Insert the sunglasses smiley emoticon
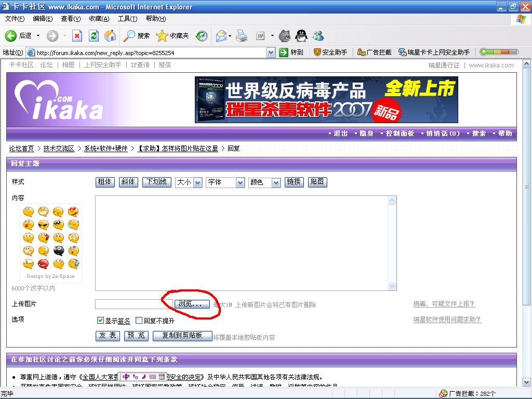 click(44, 224)
